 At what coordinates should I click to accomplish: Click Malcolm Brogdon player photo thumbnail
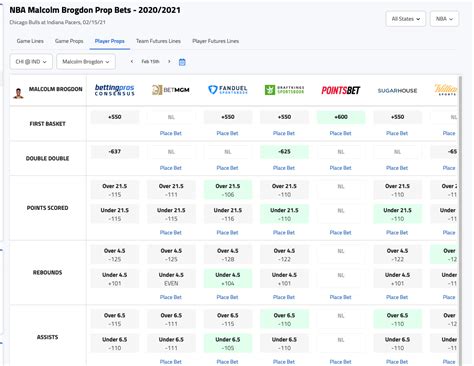[18, 93]
